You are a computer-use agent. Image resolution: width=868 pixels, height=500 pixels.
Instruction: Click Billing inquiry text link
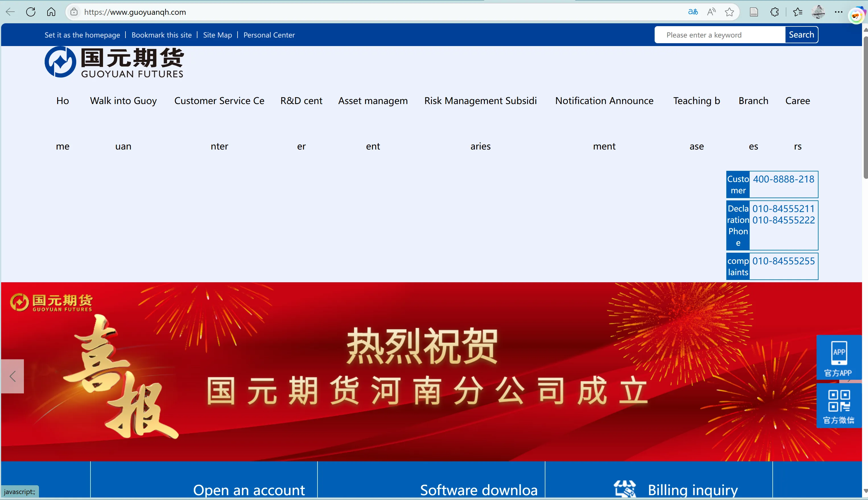coord(693,490)
